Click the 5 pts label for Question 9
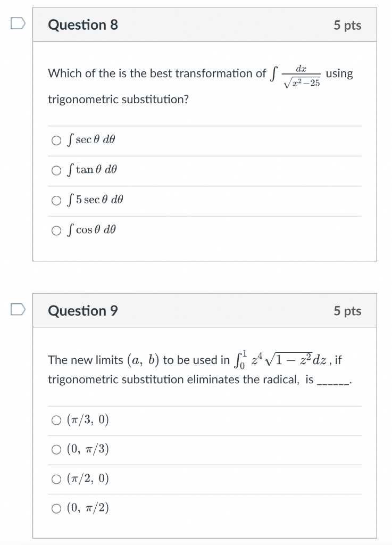Image resolution: width=392 pixels, height=545 pixels. pyautogui.click(x=347, y=311)
